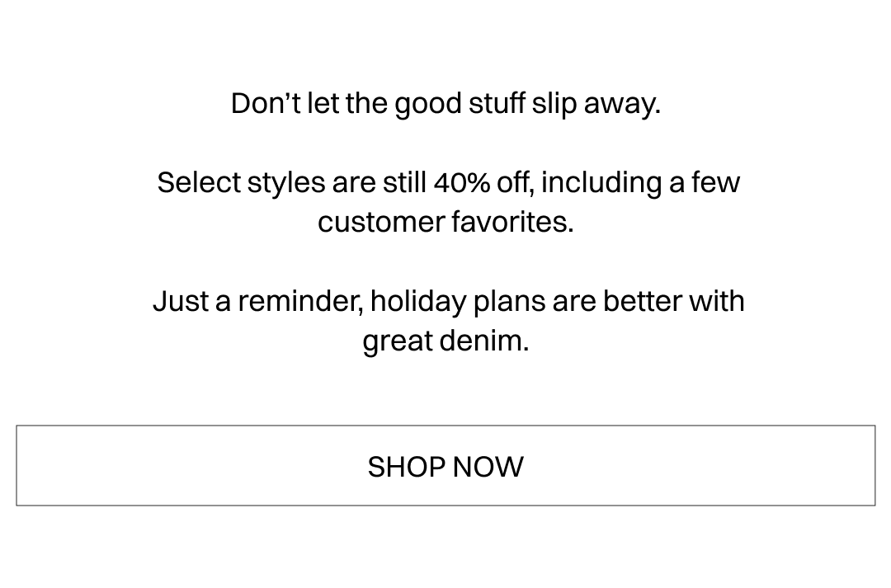
Task: Click the "great" word
Action: click(396, 341)
